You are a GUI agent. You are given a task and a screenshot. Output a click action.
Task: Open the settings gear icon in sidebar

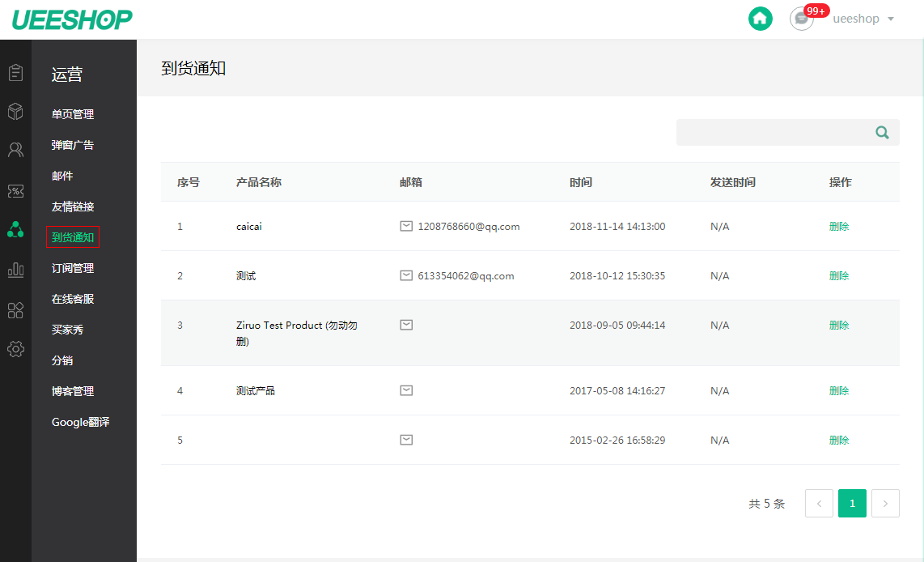pyautogui.click(x=16, y=349)
